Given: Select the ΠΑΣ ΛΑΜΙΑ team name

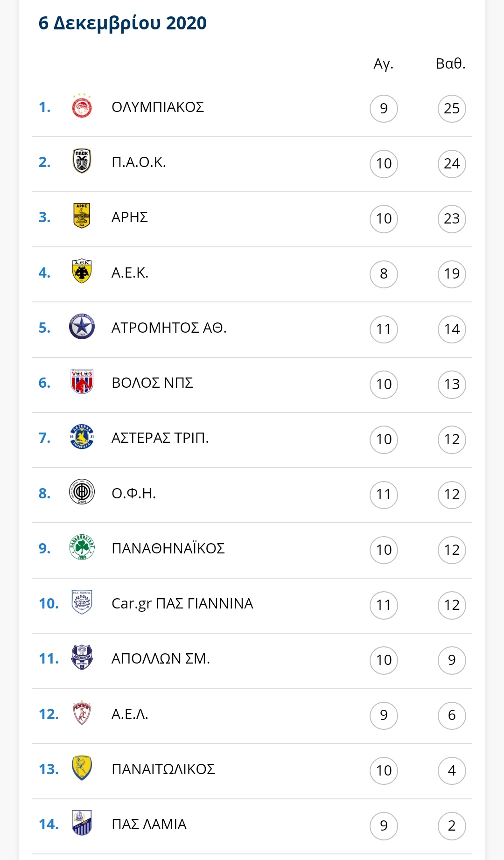Looking at the screenshot, I should [149, 824].
